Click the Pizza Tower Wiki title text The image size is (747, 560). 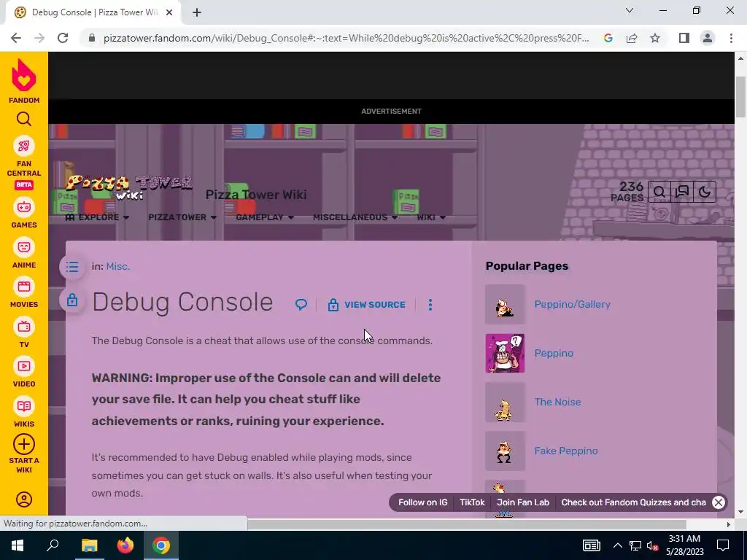pyautogui.click(x=256, y=195)
